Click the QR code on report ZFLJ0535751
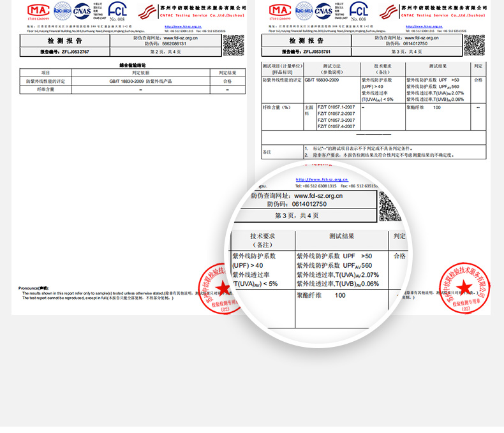The image size is (504, 433). click(x=474, y=45)
